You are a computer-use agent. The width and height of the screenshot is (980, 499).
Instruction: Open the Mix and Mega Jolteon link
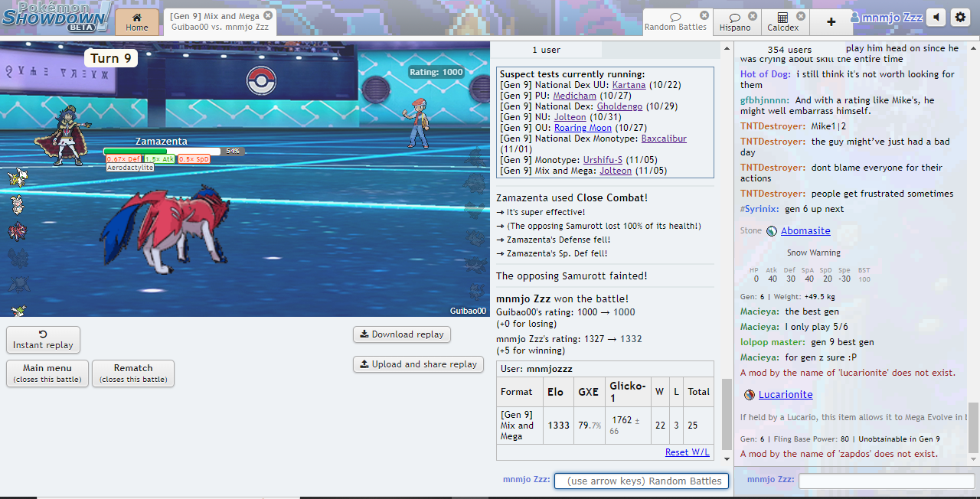tap(616, 171)
